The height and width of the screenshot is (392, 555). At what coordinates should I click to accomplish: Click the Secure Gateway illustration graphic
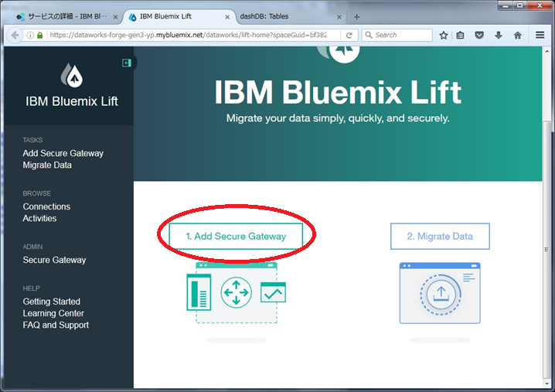tap(236, 292)
